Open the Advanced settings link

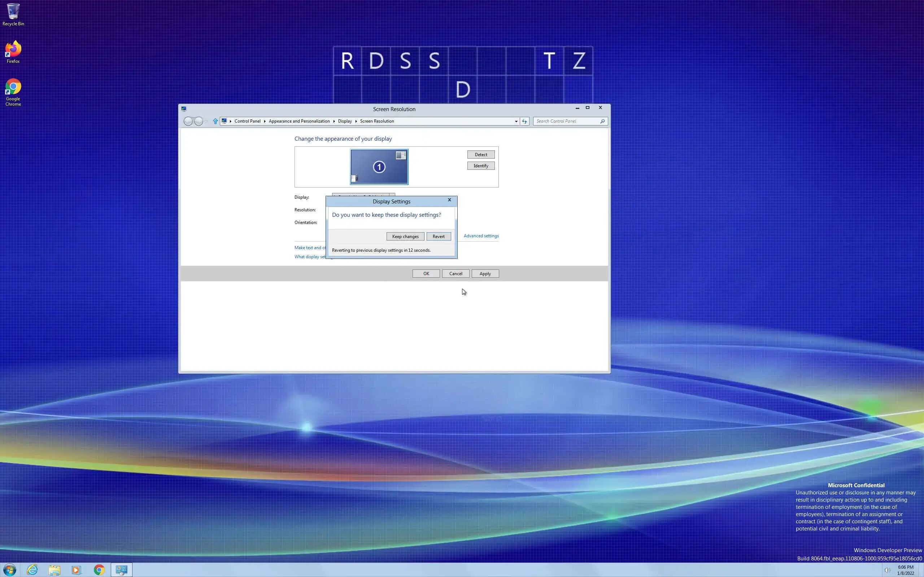coord(481,236)
